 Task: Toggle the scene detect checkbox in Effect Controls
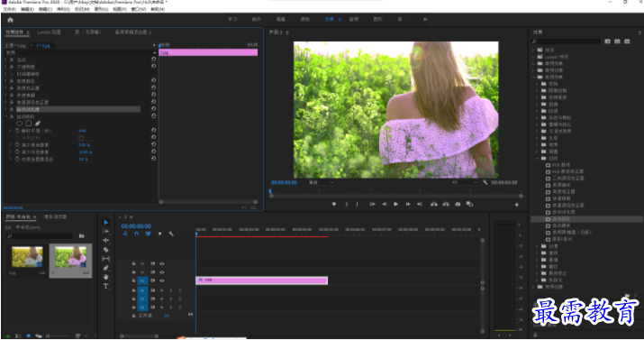click(81, 138)
